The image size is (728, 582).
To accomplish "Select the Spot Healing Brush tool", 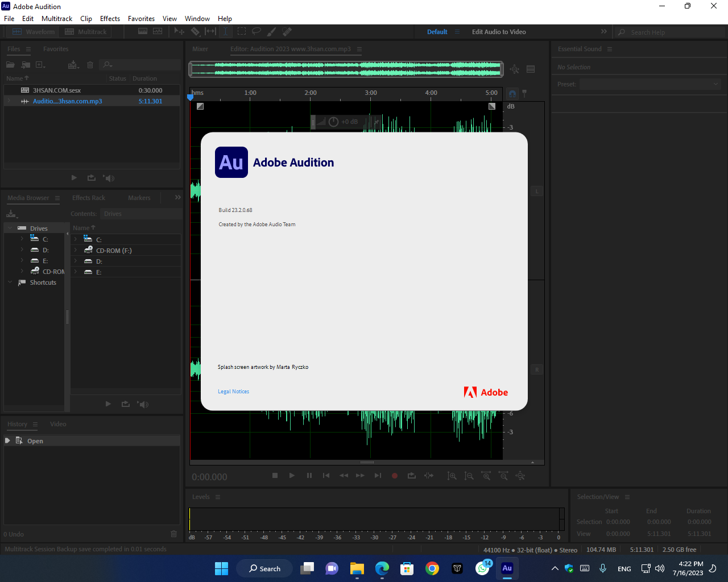I will (x=287, y=32).
